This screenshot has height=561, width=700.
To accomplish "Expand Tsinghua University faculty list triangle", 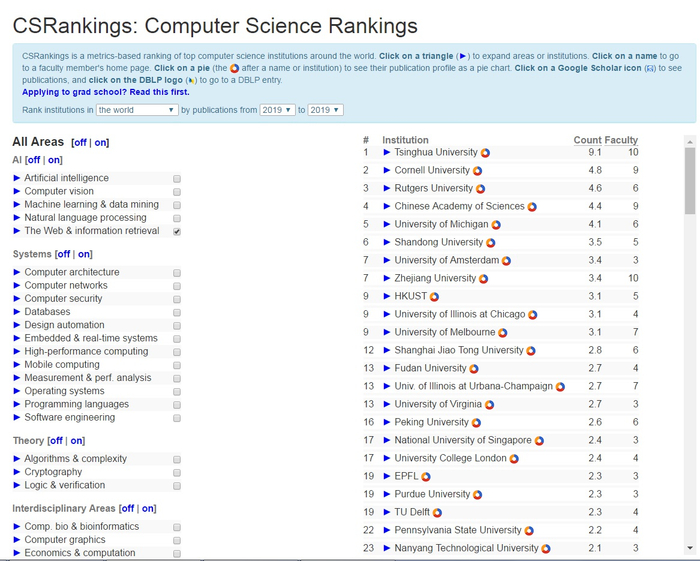I will pos(387,152).
